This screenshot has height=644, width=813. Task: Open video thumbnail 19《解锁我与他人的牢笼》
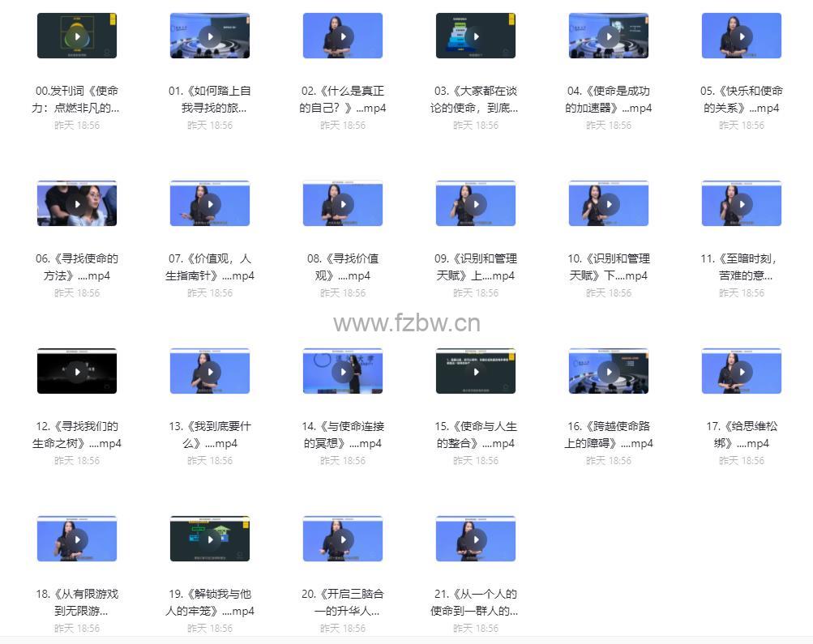click(x=210, y=539)
